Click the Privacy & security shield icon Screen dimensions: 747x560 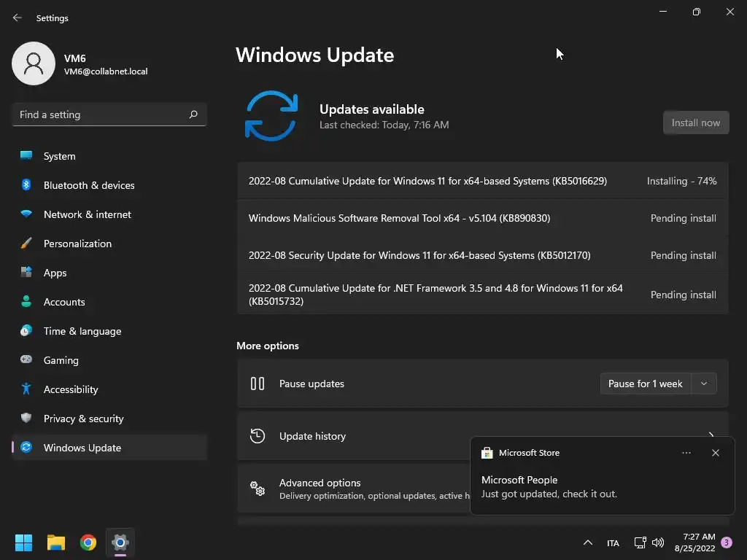(x=26, y=418)
